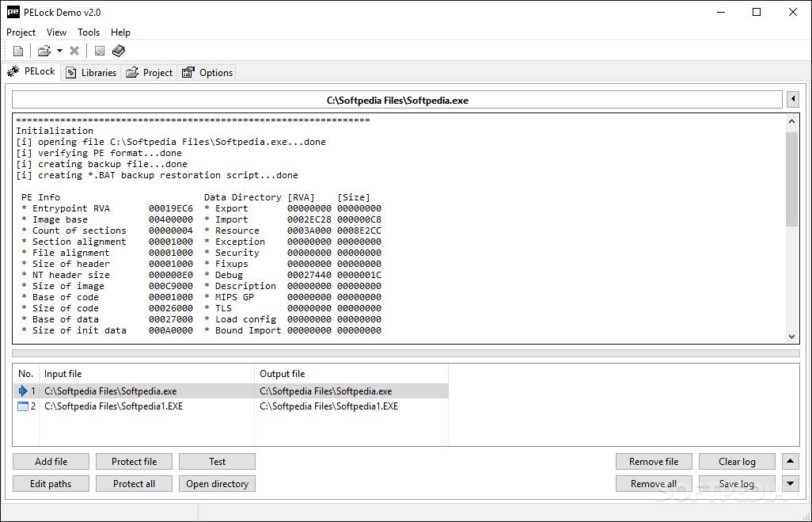Click the 'Resource' data directory log entry

coord(293,231)
